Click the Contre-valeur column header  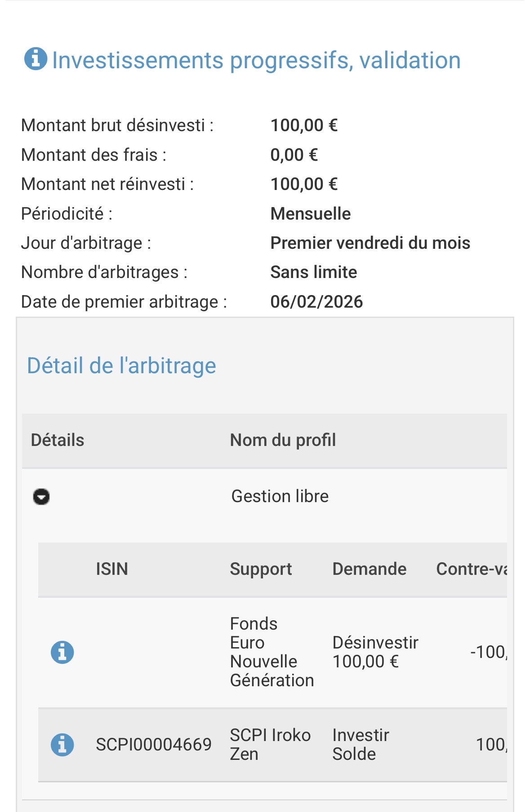click(471, 569)
